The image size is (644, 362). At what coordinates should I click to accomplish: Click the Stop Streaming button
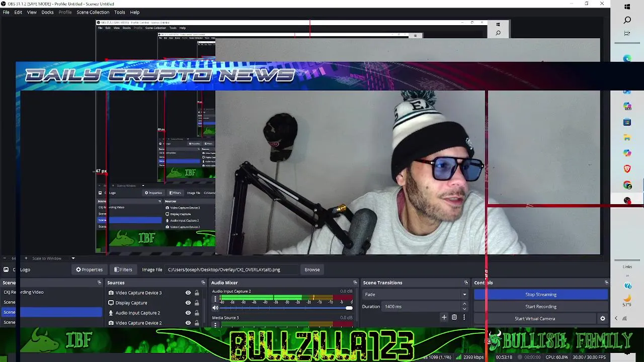(541, 295)
